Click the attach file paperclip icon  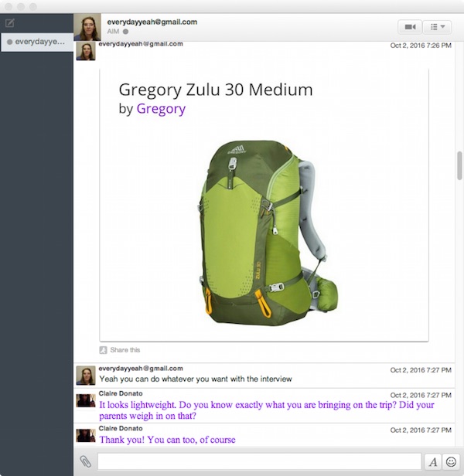coord(85,461)
